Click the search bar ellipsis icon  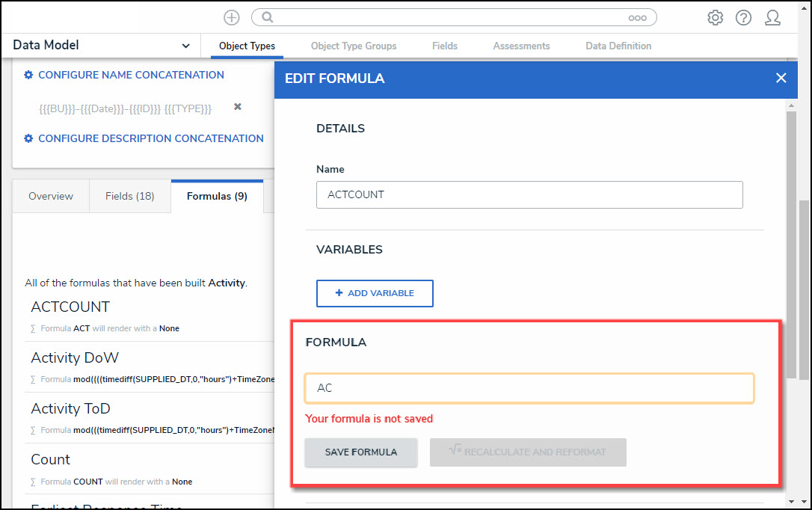pyautogui.click(x=637, y=17)
